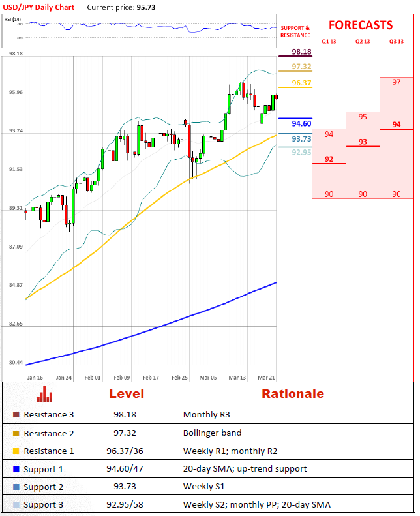Click the Support 2 steel blue swatch
The height and width of the screenshot is (516, 420).
16,487
